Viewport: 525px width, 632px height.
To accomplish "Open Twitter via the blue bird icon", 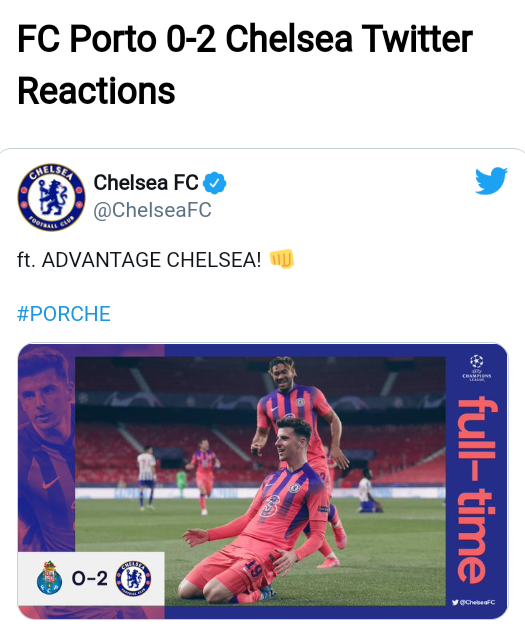I will click(x=491, y=181).
